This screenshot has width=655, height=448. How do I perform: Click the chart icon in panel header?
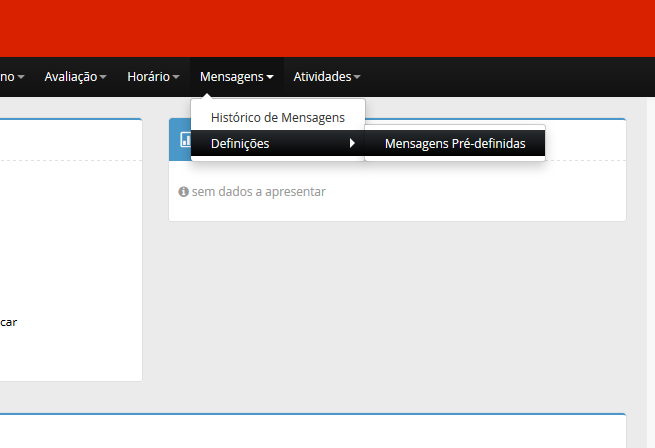[185, 139]
